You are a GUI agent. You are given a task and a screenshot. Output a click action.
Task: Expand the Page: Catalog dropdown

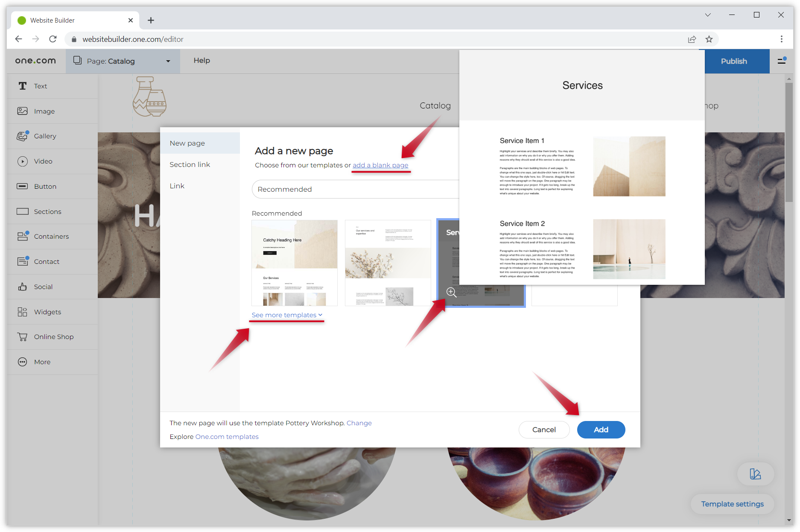123,61
